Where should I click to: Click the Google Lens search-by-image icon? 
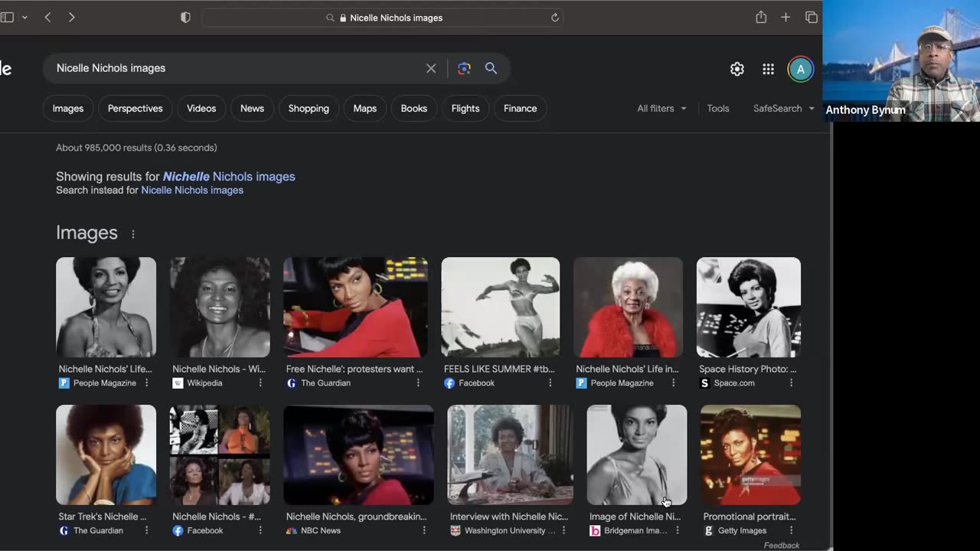click(x=464, y=68)
